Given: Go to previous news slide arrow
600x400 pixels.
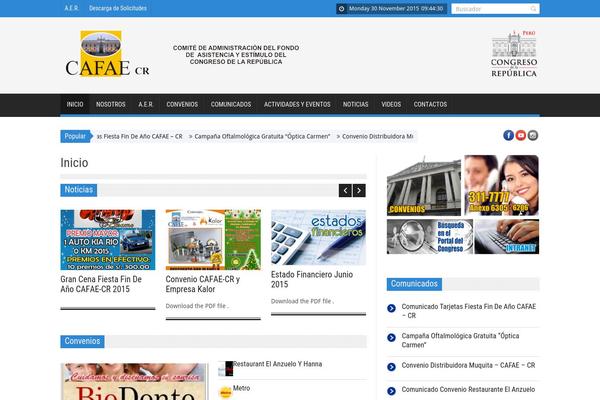Looking at the screenshot, I should tap(345, 190).
